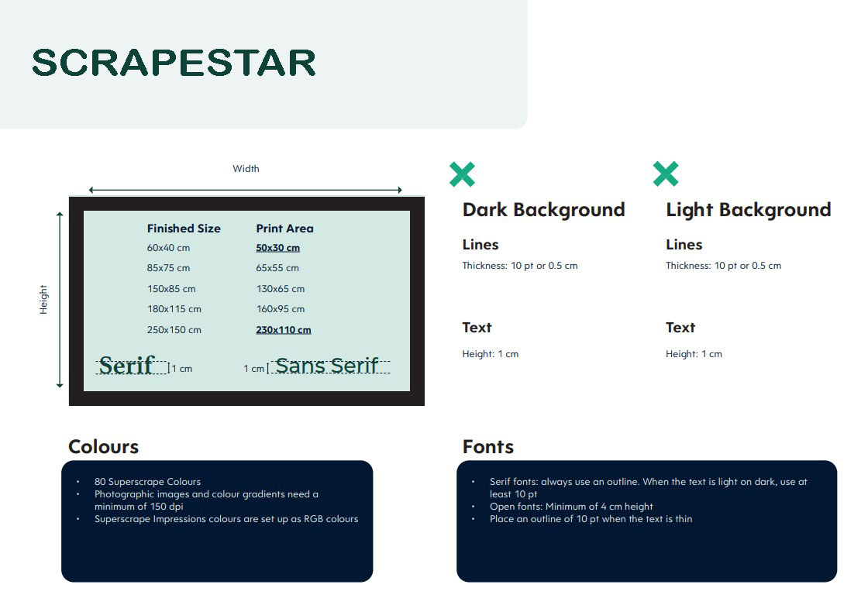This screenshot has width=868, height=612.
Task: Click the Print Area column header
Action: pos(284,229)
